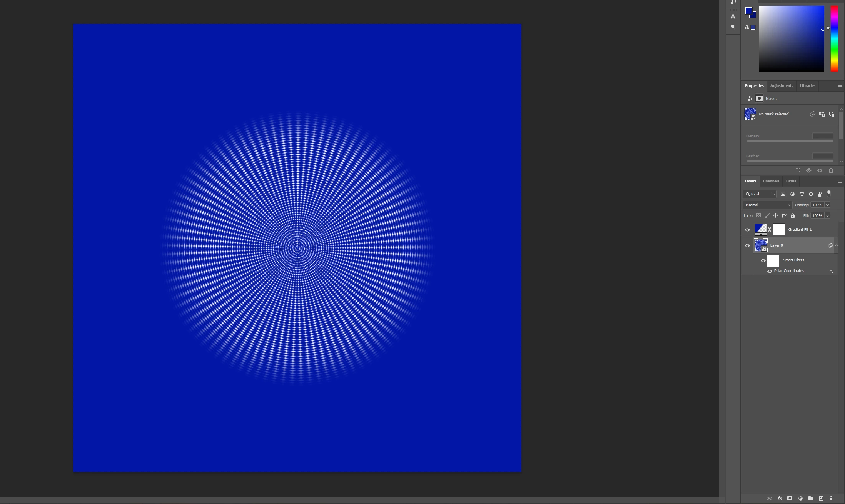Hide the Gradient Fill 1 layer
The width and height of the screenshot is (845, 504).
[747, 230]
